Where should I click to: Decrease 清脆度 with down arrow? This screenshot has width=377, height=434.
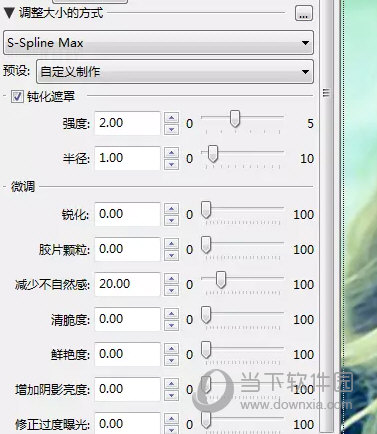(171, 325)
